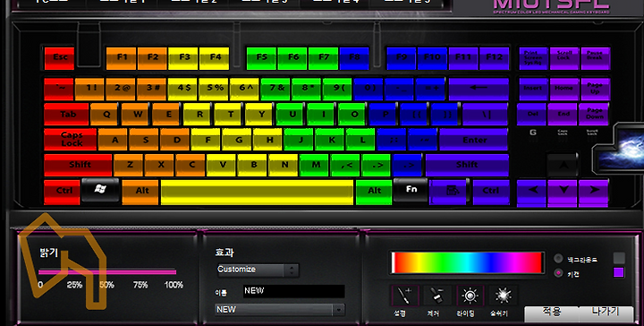Select the yellow spacebar key

tap(257, 192)
